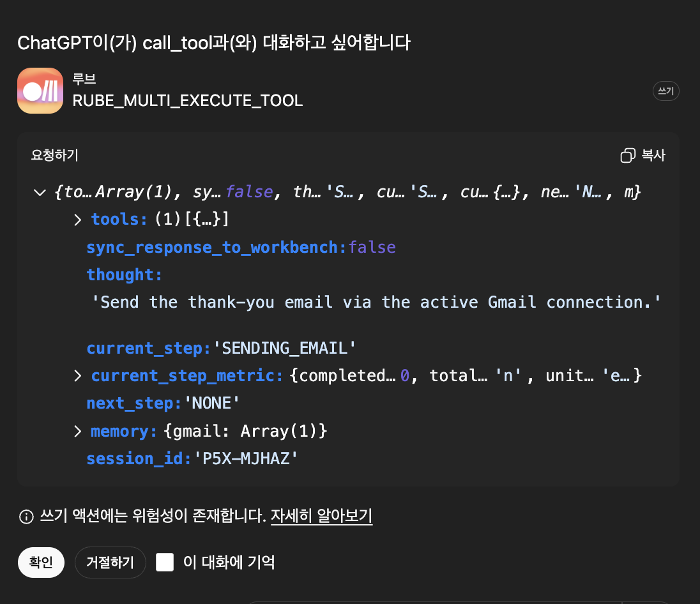This screenshot has height=604, width=700.
Task: Click the Rube app logo icon
Action: pos(40,91)
